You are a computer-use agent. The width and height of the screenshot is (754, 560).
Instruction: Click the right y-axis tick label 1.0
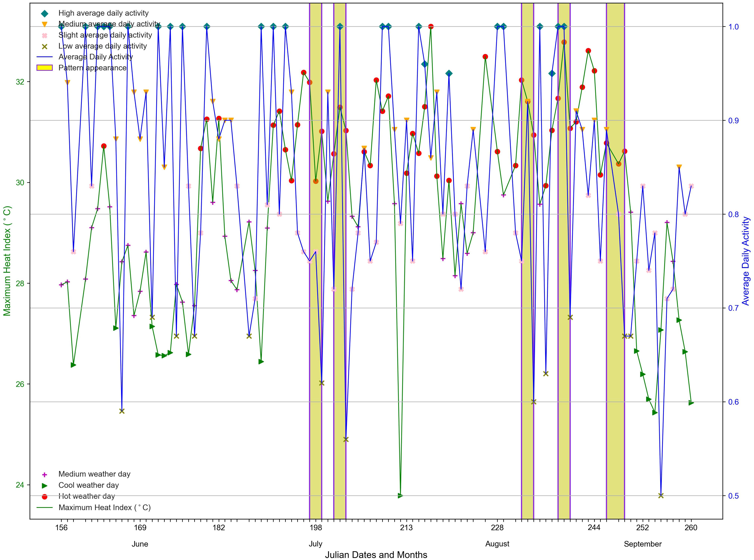(734, 27)
